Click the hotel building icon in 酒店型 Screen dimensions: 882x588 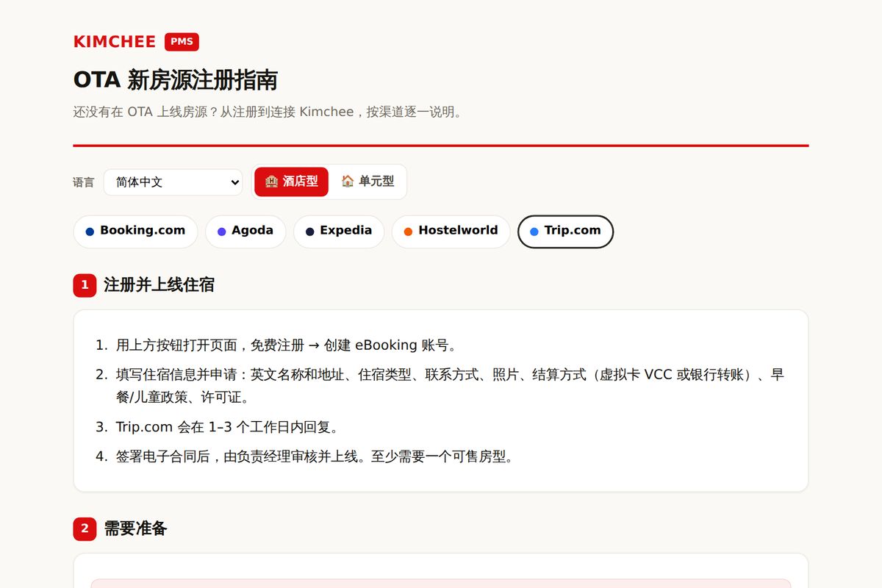click(x=272, y=182)
